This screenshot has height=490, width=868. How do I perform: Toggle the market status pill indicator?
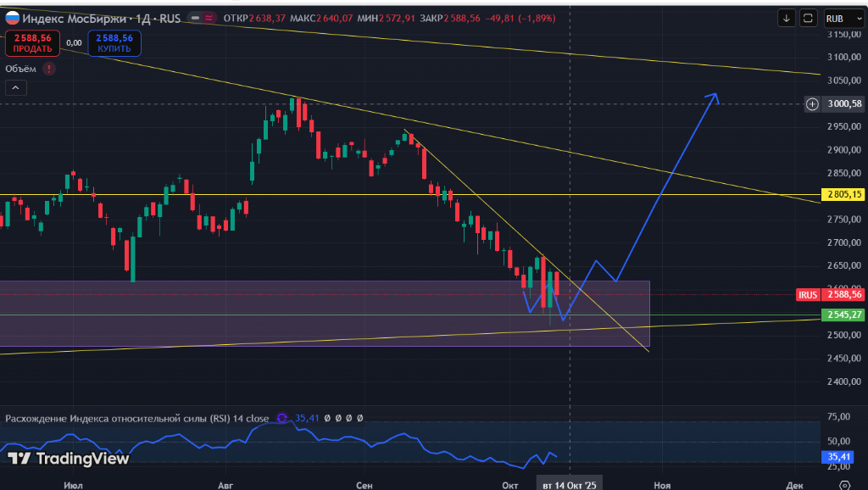pos(203,18)
